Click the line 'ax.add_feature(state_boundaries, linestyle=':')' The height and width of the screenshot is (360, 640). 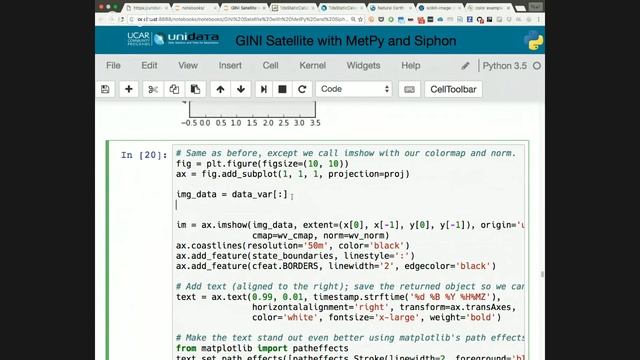pyautogui.click(x=295, y=256)
